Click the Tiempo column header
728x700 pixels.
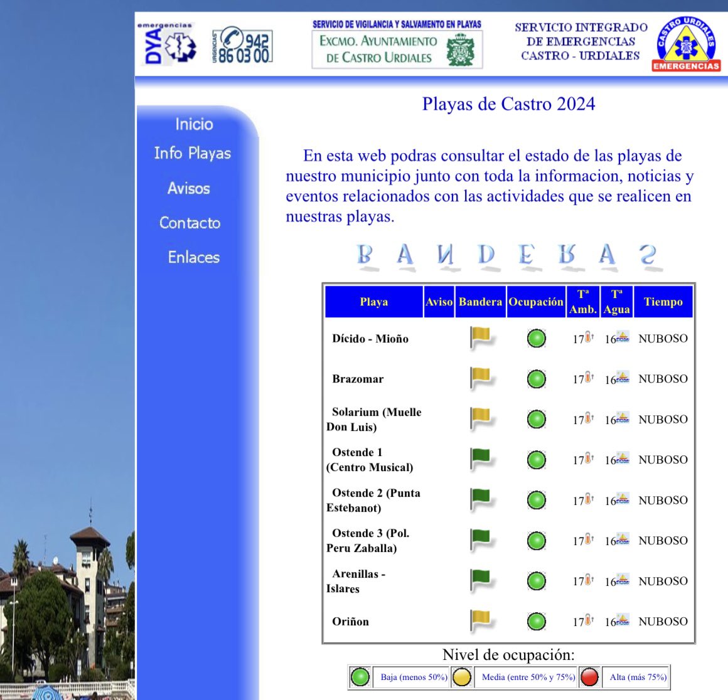[x=663, y=302]
